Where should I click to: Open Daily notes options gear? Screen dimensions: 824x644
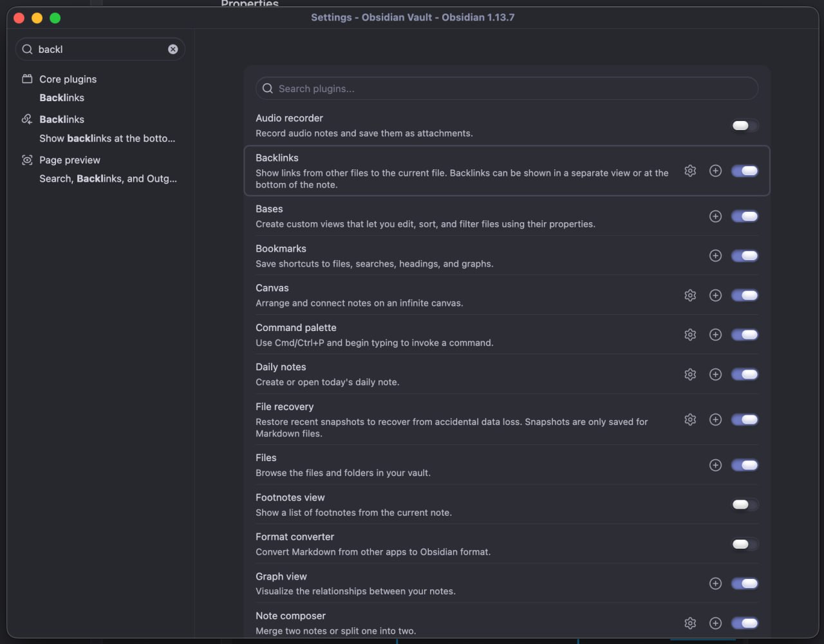(690, 374)
